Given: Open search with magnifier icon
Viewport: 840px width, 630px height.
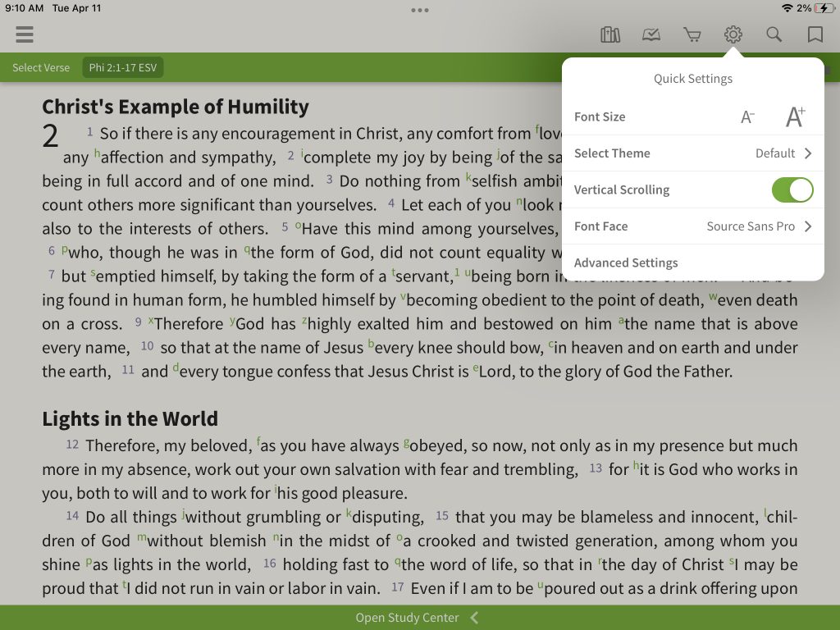Looking at the screenshot, I should click(774, 34).
